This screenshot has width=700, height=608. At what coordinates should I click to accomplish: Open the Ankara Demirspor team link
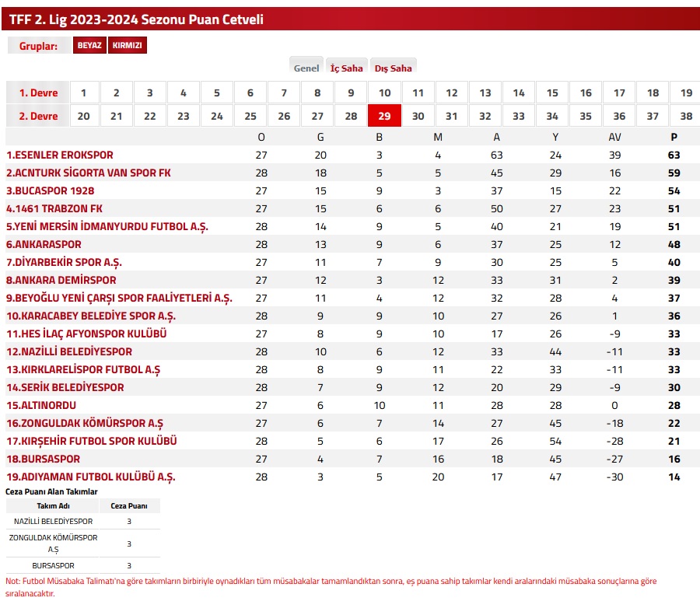[61, 280]
